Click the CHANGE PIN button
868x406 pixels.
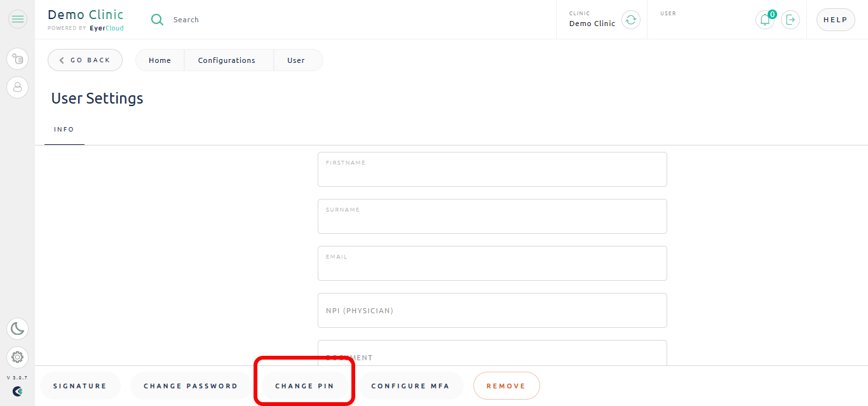click(304, 386)
